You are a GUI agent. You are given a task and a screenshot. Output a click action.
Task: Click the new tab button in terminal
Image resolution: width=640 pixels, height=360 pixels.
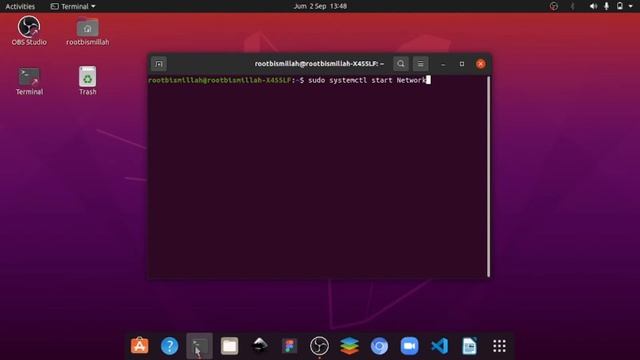tap(159, 64)
